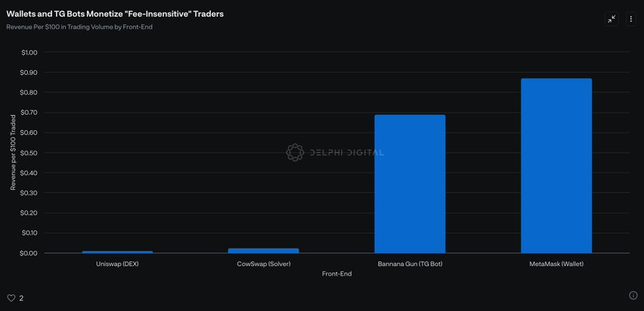Click the $0.50 y-axis tick label

click(x=29, y=153)
